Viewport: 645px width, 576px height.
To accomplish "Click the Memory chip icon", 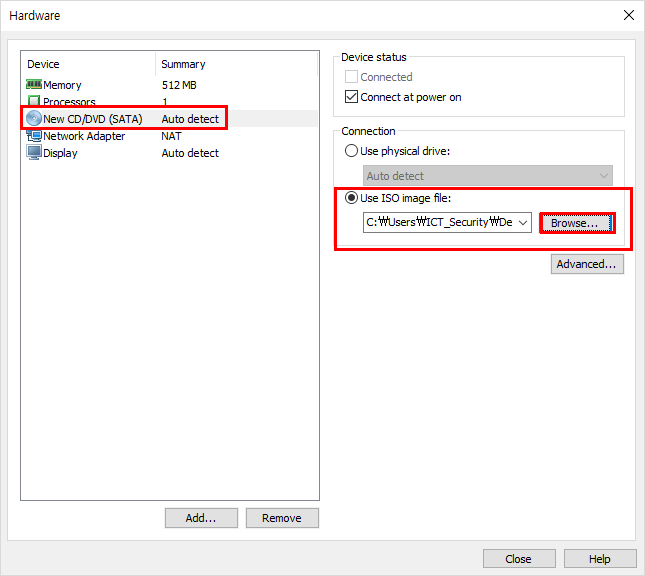I will [34, 85].
